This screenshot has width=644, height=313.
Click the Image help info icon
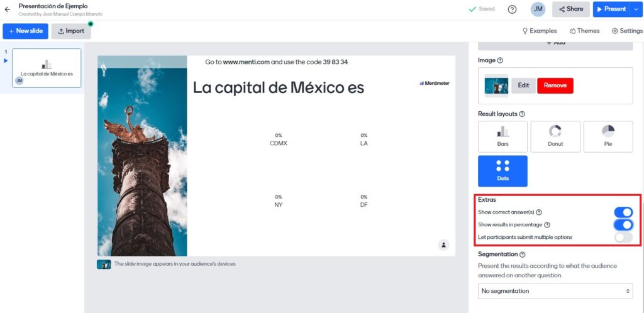tap(501, 60)
